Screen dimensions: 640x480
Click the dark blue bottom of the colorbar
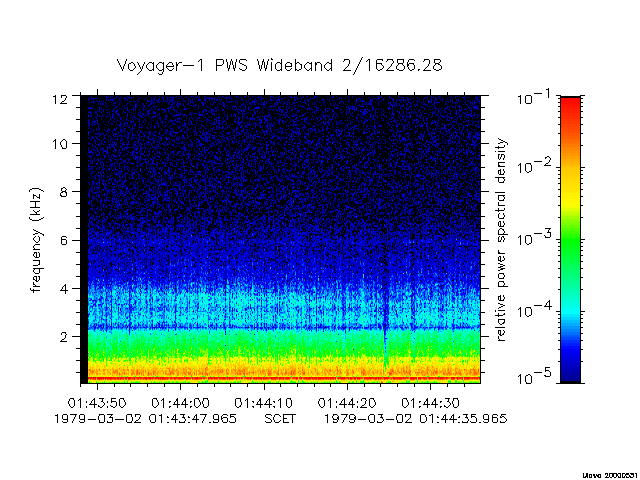571,367
